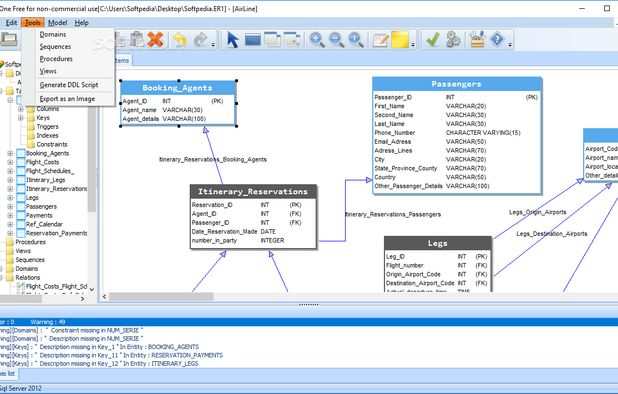Click the zoom reset magnifier icon
This screenshot has width=618, height=394.
(356, 40)
